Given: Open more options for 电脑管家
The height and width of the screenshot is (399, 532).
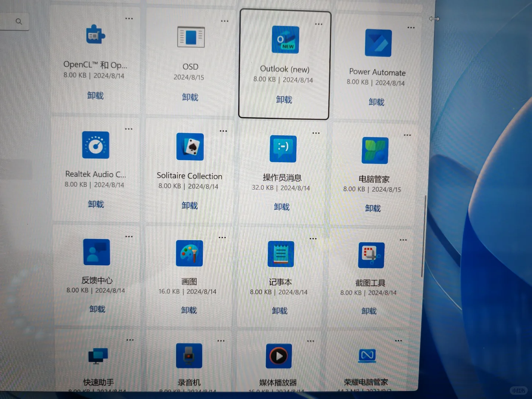Looking at the screenshot, I should pos(407,135).
